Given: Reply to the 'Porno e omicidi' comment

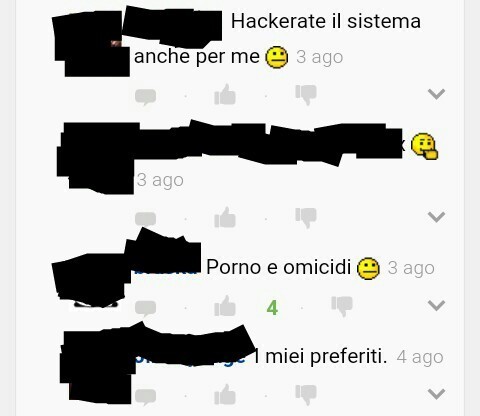Looking at the screenshot, I should 145,308.
